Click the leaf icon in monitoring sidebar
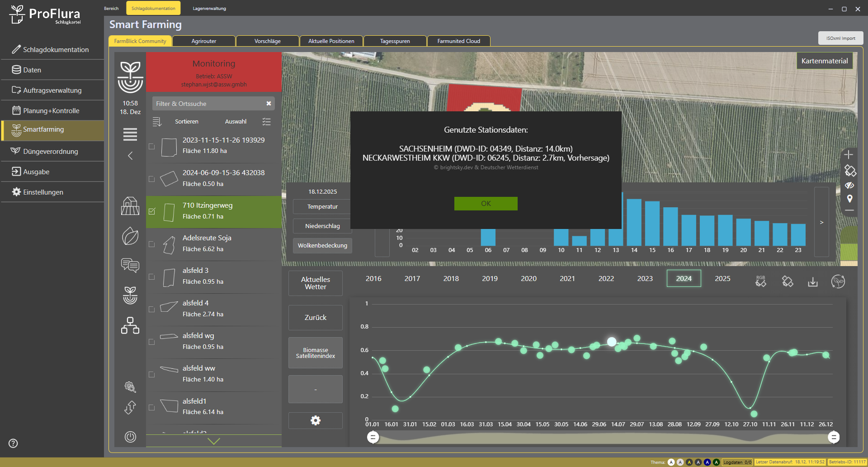The height and width of the screenshot is (467, 868). point(130,236)
